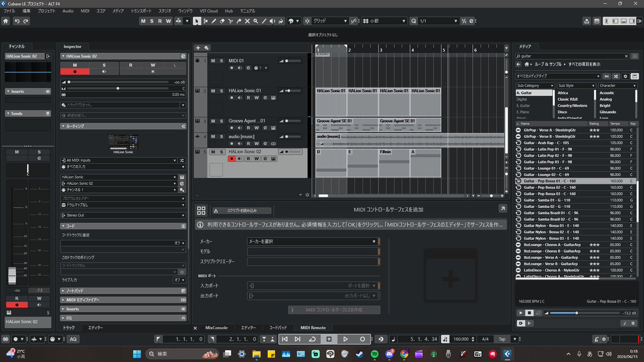Image resolution: width=644 pixels, height=362 pixels.
Task: Toggle global Mute M in top toolbar
Action: click(x=143, y=21)
